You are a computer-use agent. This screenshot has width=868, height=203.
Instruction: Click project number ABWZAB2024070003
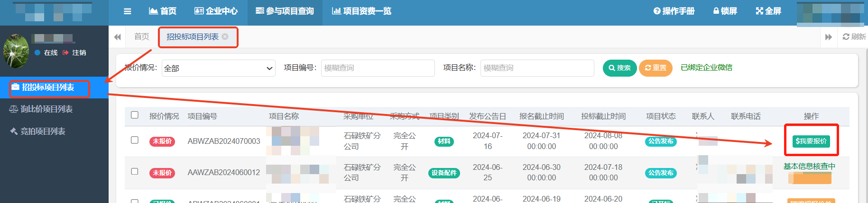point(224,141)
